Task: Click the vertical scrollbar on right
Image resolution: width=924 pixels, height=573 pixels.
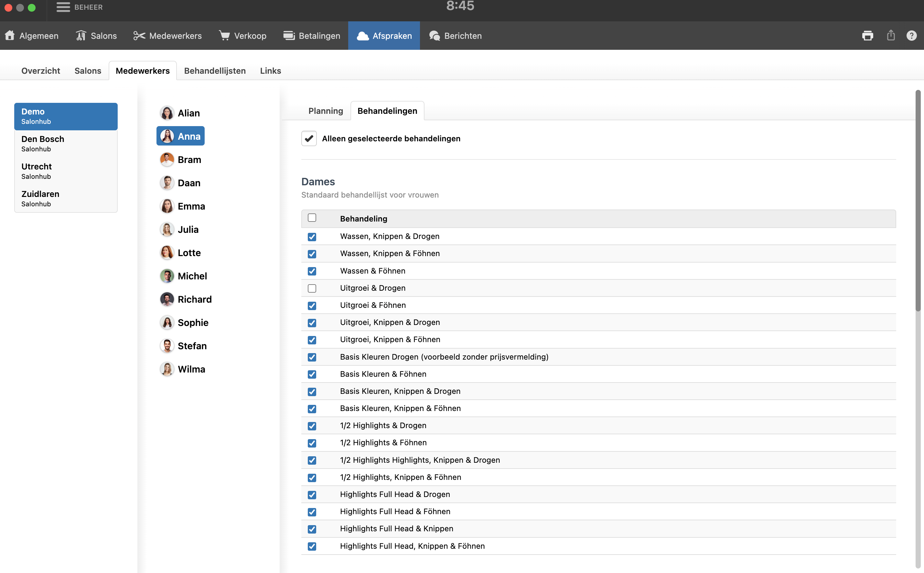Action: pyautogui.click(x=918, y=201)
